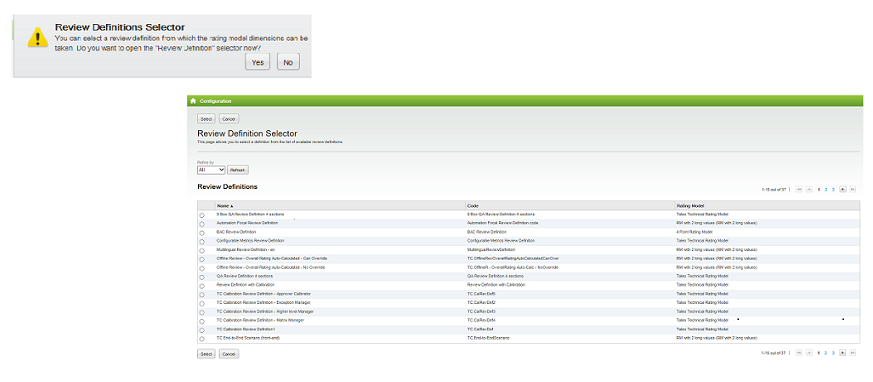
Task: Click the Select button below the table
Action: (x=206, y=354)
